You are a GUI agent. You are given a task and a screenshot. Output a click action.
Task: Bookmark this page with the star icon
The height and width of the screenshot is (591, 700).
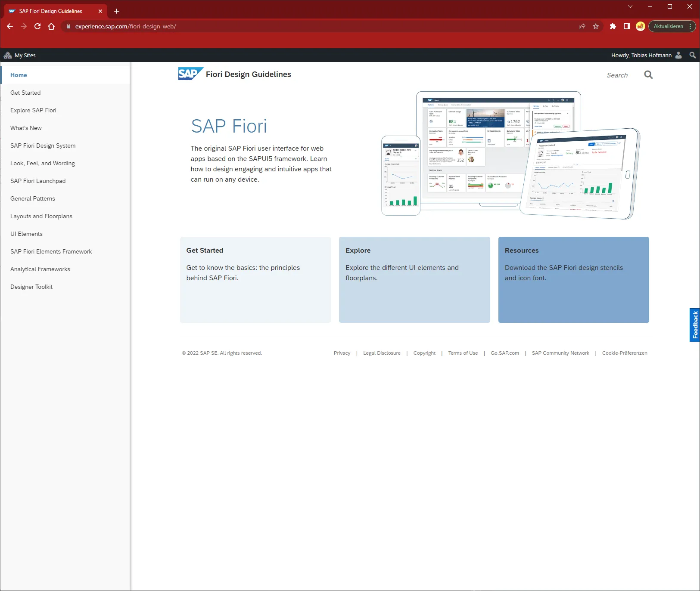pos(596,26)
